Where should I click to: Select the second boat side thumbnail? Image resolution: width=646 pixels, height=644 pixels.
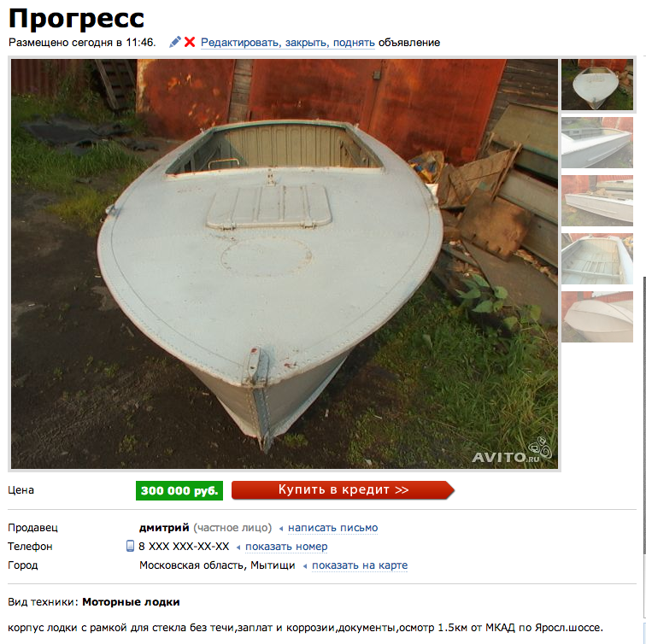[x=597, y=143]
